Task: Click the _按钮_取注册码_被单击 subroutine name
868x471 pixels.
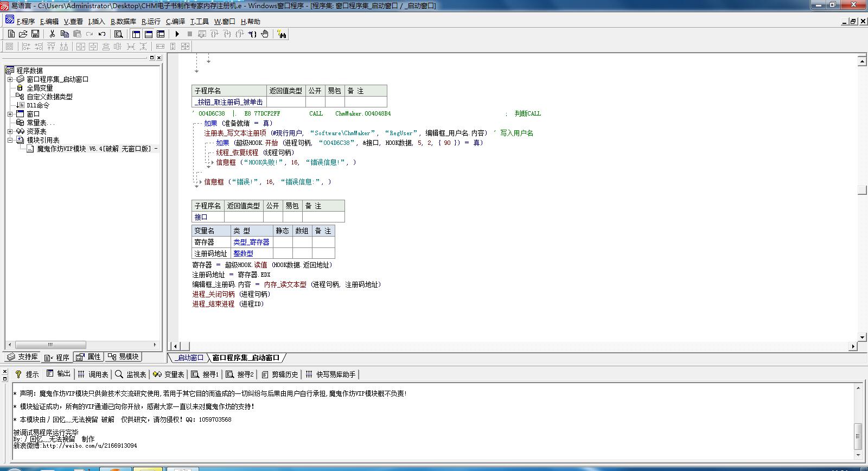Action: [x=229, y=102]
